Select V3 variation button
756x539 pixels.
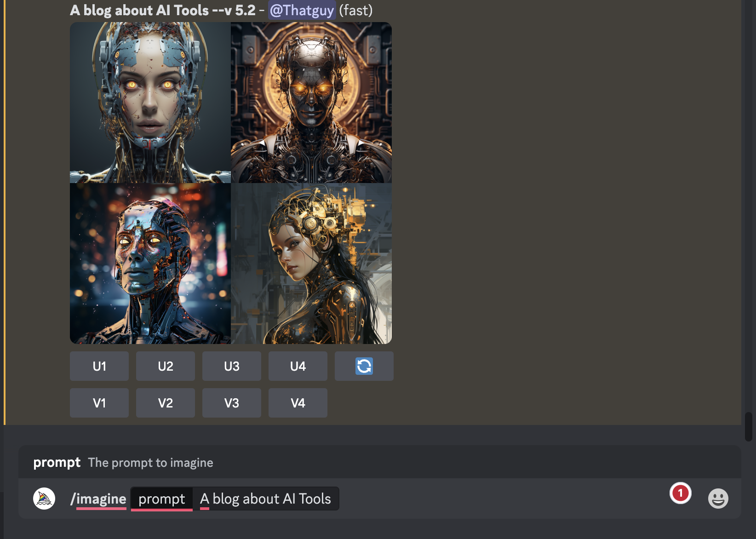(x=232, y=403)
